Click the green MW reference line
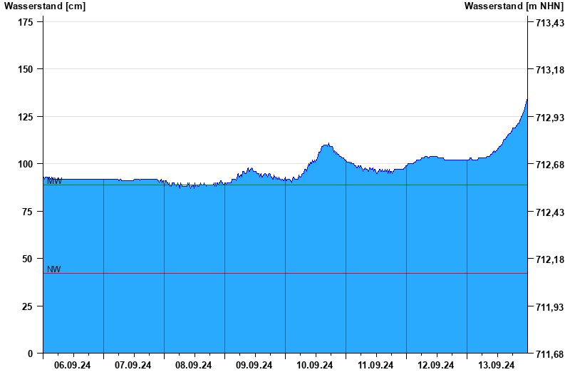 (286, 185)
